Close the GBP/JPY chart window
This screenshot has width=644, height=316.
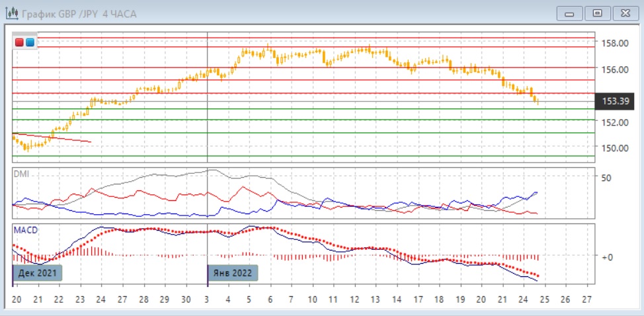click(x=624, y=13)
